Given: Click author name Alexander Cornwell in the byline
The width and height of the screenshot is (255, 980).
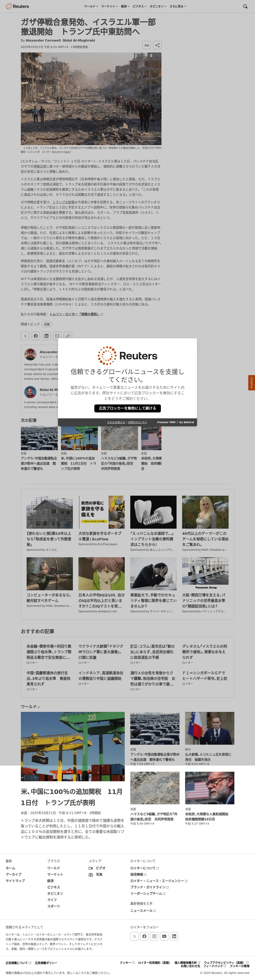Looking at the screenshot, I should coord(43,40).
